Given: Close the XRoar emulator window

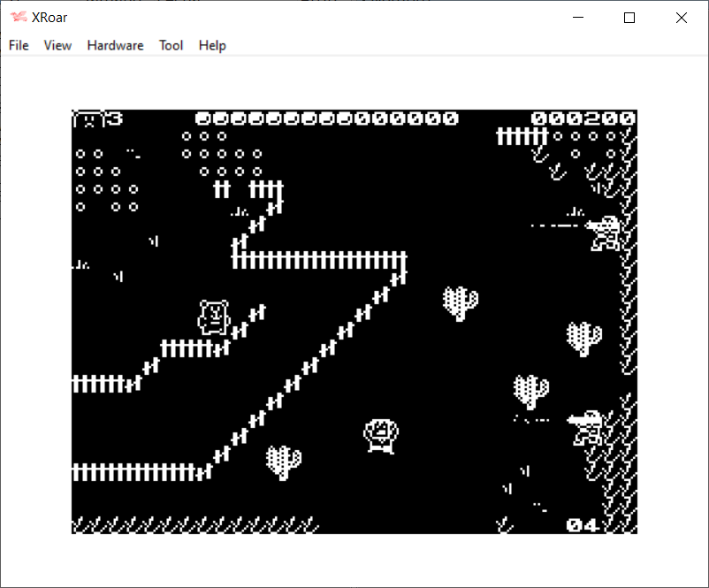Looking at the screenshot, I should pyautogui.click(x=681, y=18).
